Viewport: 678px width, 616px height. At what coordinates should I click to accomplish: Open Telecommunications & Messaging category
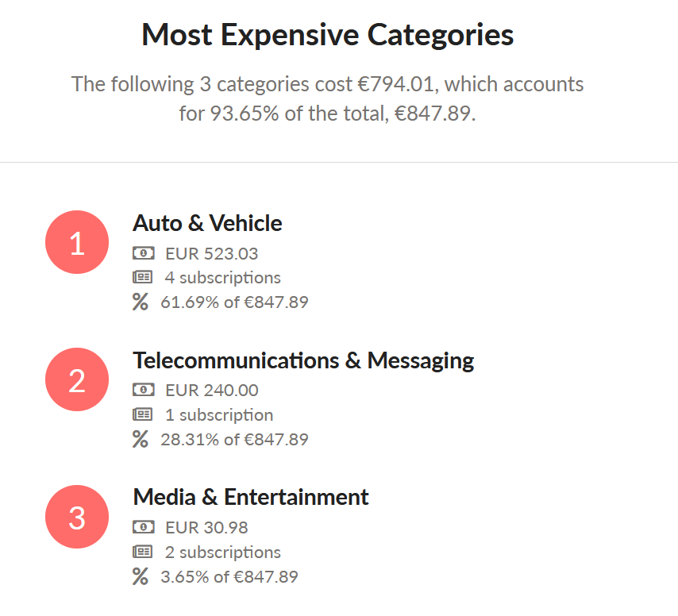click(303, 361)
